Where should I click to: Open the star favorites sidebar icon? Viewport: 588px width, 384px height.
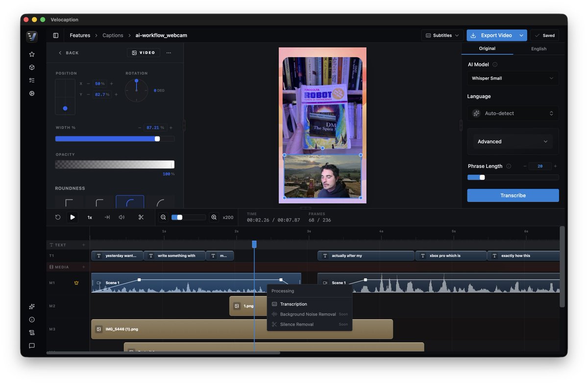pos(32,54)
